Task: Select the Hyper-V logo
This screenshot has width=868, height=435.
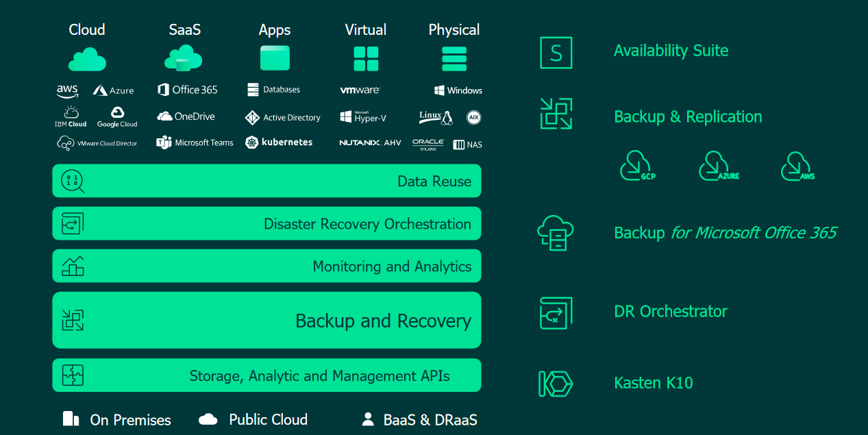Action: click(363, 117)
